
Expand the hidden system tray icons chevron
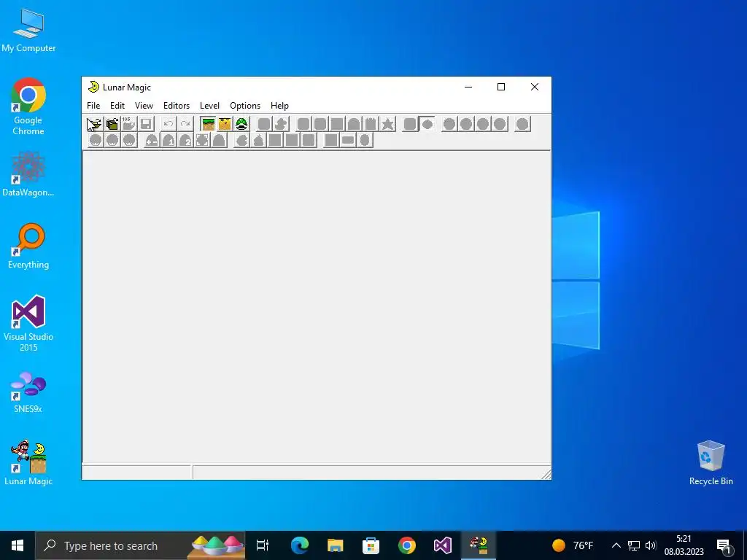click(616, 545)
